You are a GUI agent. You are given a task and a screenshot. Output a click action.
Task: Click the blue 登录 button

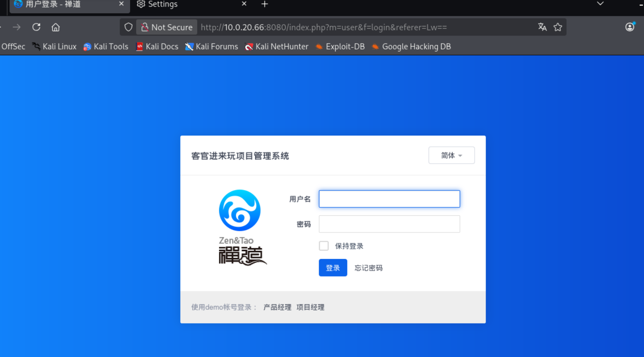coord(333,268)
